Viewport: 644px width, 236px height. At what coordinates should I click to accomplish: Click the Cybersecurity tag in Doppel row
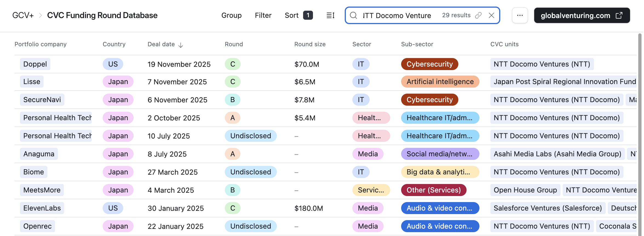429,64
